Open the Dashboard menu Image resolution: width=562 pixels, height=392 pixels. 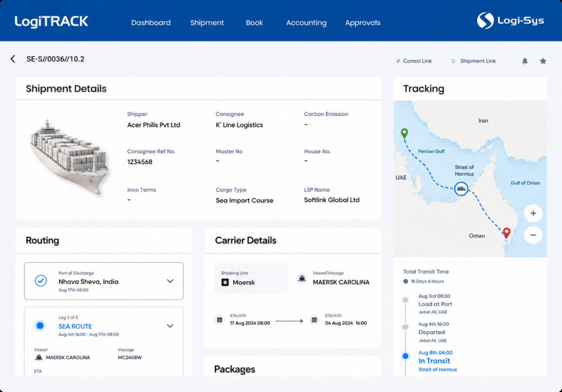pyautogui.click(x=151, y=22)
